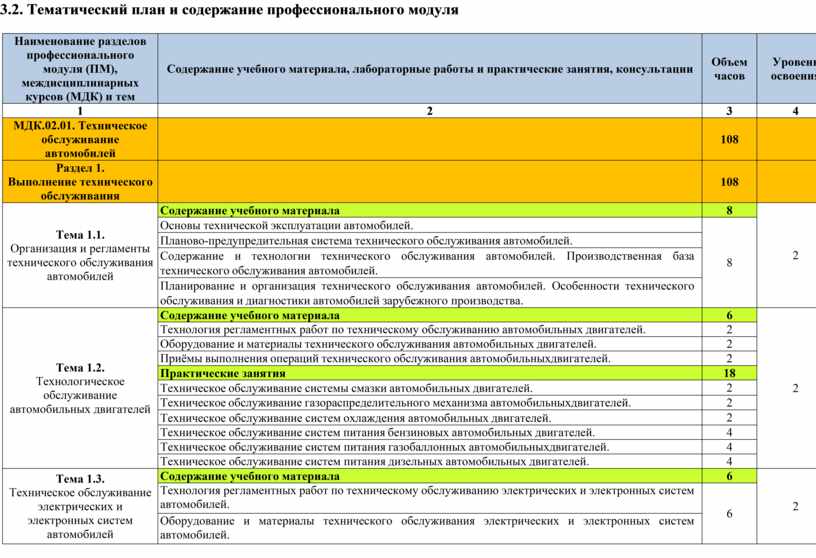Select row about 'системы смазки' maintenance

346,388
